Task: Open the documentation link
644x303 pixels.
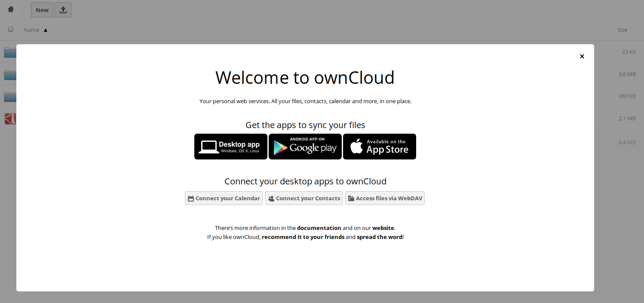Action: pyautogui.click(x=319, y=228)
